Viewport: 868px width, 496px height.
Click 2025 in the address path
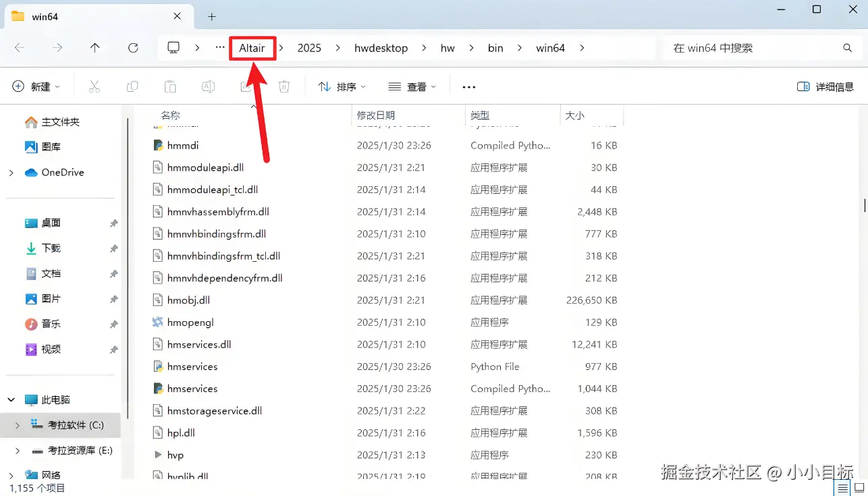[309, 48]
